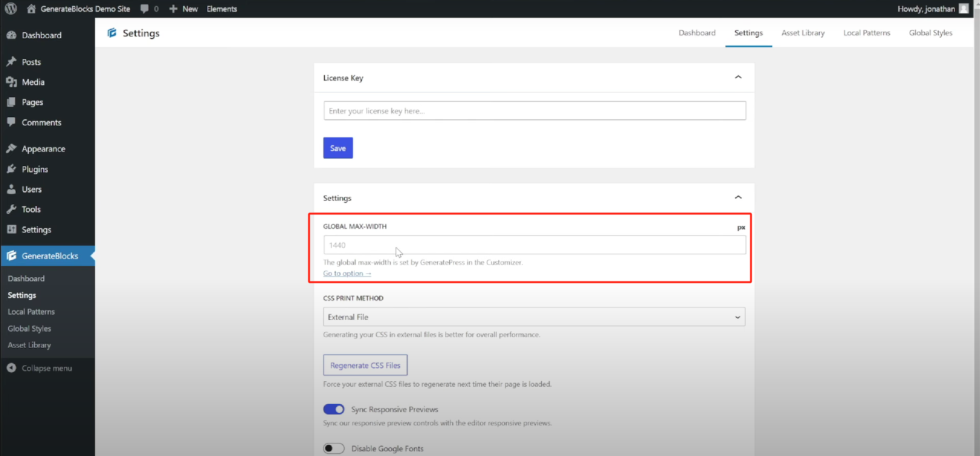Collapse the Settings panel chevron
This screenshot has height=456, width=980.
738,198
